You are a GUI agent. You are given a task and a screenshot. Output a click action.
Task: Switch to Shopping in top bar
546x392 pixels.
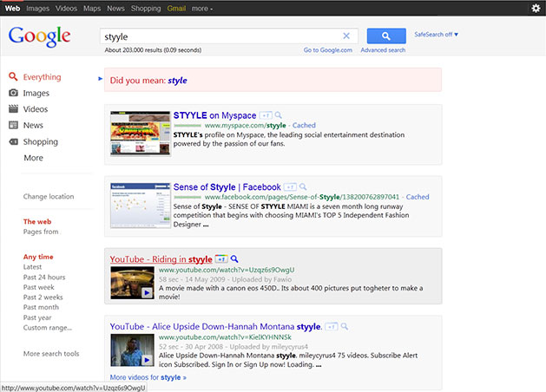click(x=146, y=9)
